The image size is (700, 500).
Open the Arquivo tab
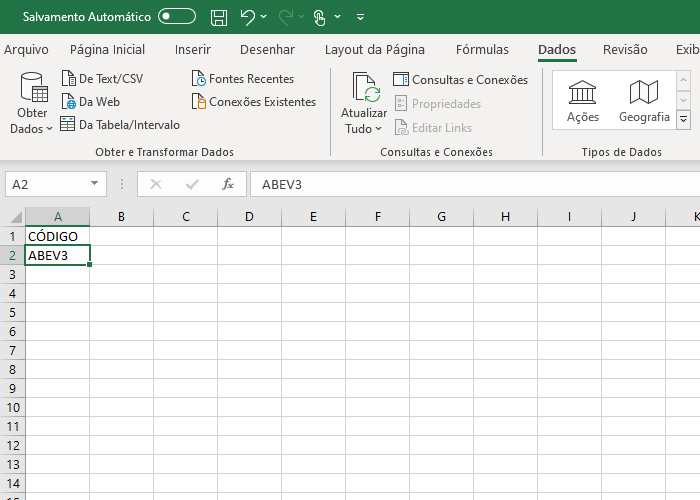(26, 50)
